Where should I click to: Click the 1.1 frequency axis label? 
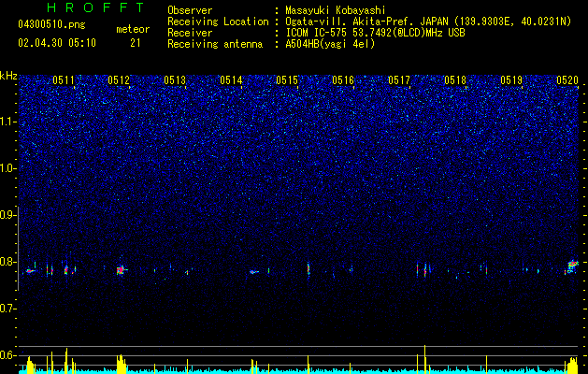coord(7,122)
